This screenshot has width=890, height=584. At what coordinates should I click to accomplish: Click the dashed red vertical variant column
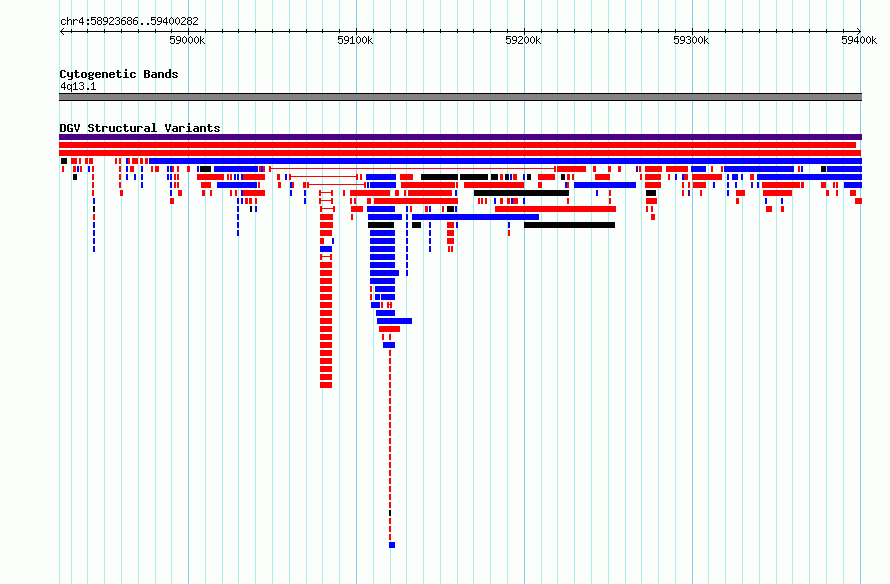coord(390,446)
